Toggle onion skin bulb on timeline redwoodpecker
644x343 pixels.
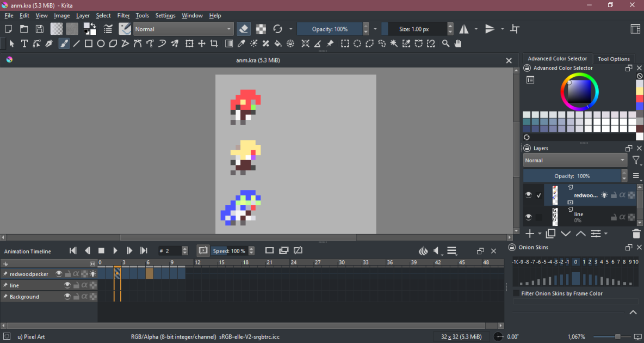93,274
